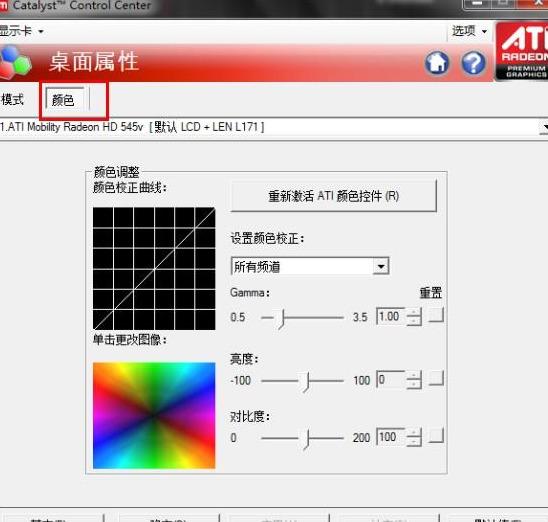Click the brightness value field
The image size is (548, 522).
391,379
